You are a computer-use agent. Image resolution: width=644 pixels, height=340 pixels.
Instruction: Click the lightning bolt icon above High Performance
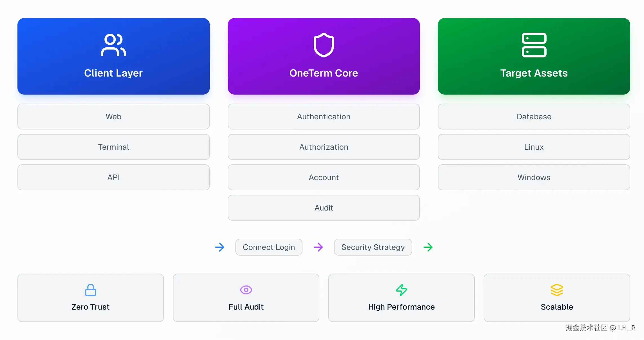[402, 290]
